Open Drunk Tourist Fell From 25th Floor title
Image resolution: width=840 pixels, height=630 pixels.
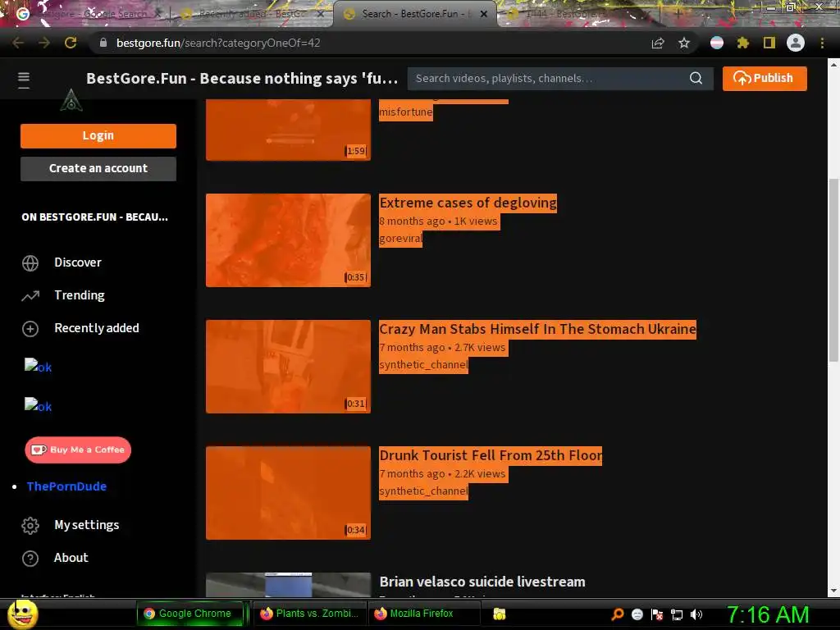click(491, 455)
